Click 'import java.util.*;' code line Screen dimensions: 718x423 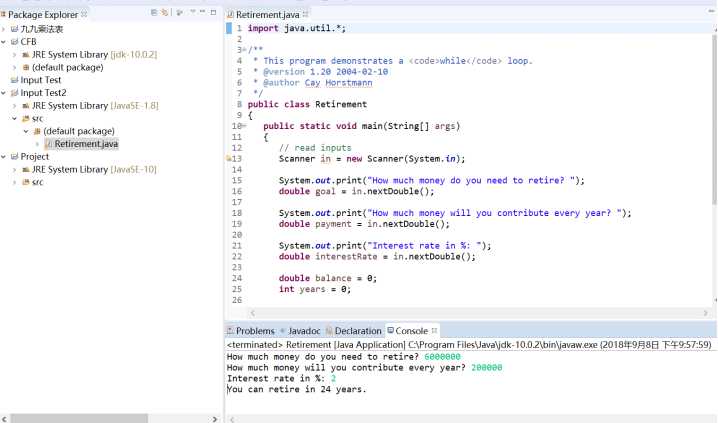pyautogui.click(x=297, y=28)
